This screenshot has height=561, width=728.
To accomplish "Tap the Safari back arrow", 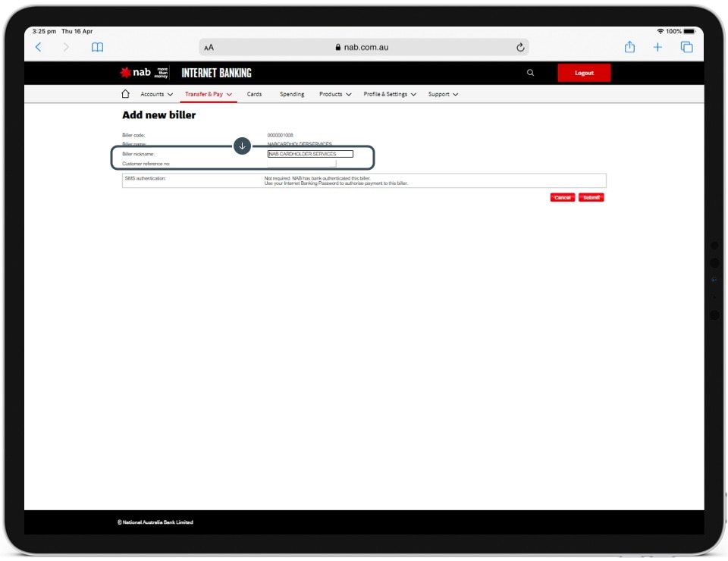I will (39, 47).
